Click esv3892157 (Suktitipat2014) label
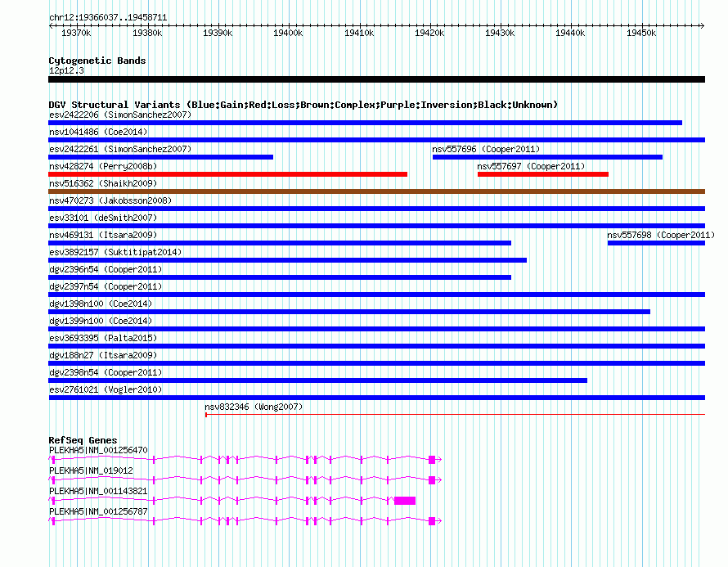 115,252
